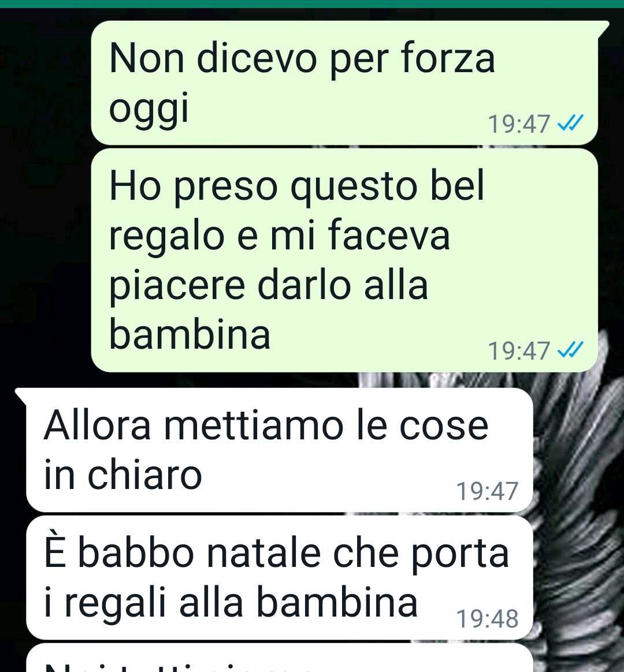Click the 19:47 time on the 'in chiaro' message
Image resolution: width=624 pixels, height=672 pixels.
487,491
